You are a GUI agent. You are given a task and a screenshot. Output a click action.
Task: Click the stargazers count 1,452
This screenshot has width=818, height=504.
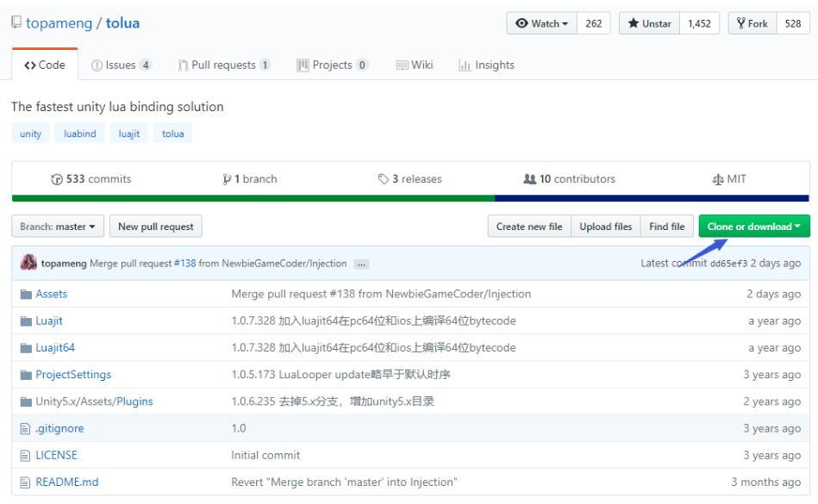tap(700, 23)
